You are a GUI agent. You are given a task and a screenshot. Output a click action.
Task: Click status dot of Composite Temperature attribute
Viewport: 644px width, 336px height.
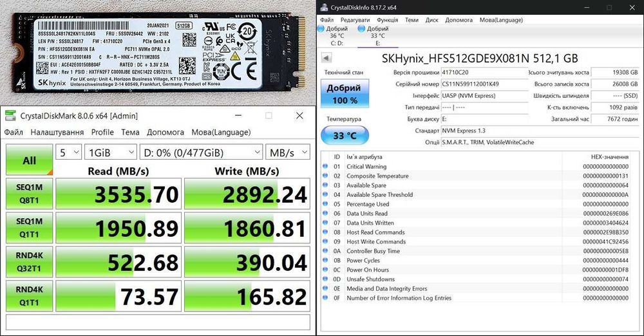(x=325, y=176)
